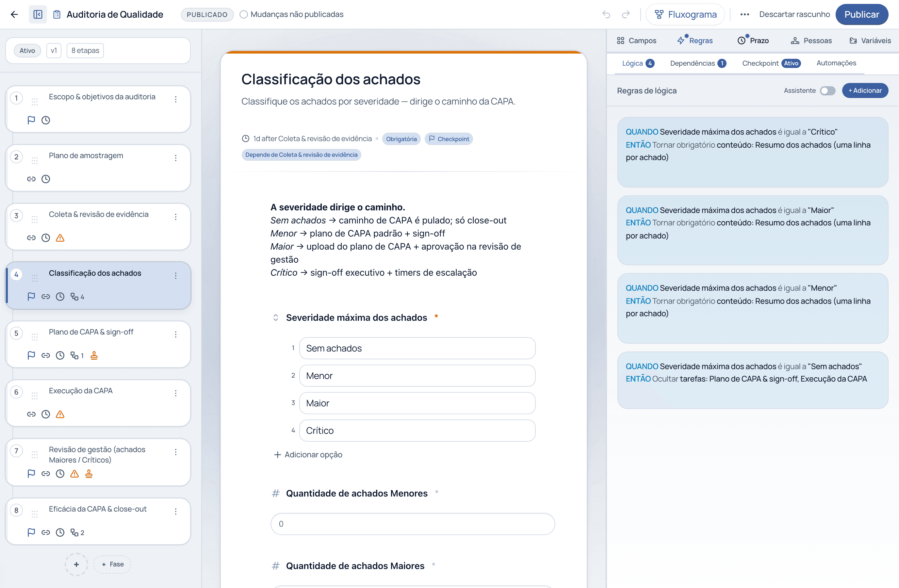The width and height of the screenshot is (899, 588).
Task: Edit the Maior option field
Action: (417, 403)
